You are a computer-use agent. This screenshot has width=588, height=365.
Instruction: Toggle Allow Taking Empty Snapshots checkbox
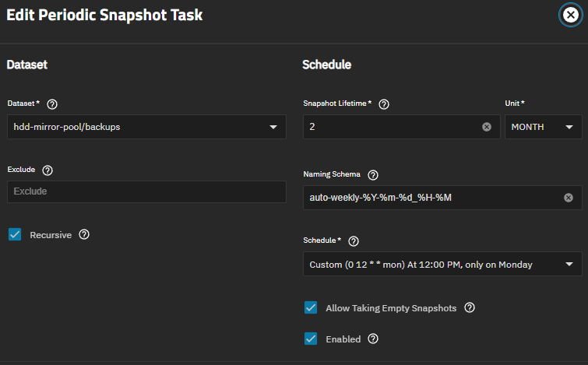[311, 307]
